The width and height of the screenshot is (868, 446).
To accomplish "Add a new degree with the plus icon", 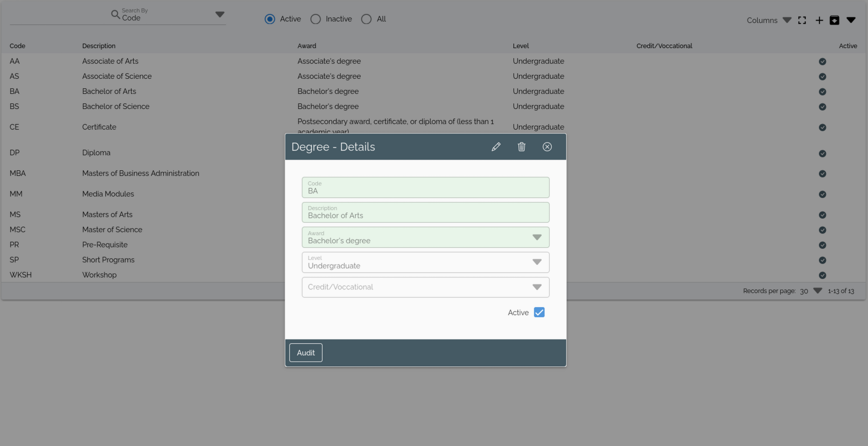I will point(819,20).
